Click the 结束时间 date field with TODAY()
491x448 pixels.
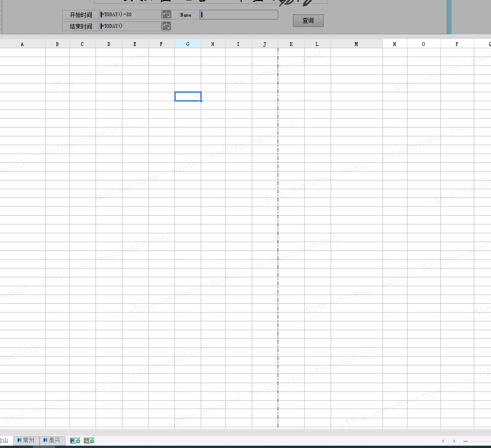click(x=130, y=26)
